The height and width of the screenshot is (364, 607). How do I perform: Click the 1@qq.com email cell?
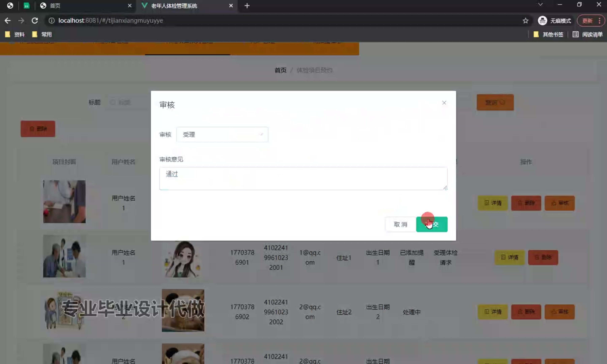[x=310, y=257]
